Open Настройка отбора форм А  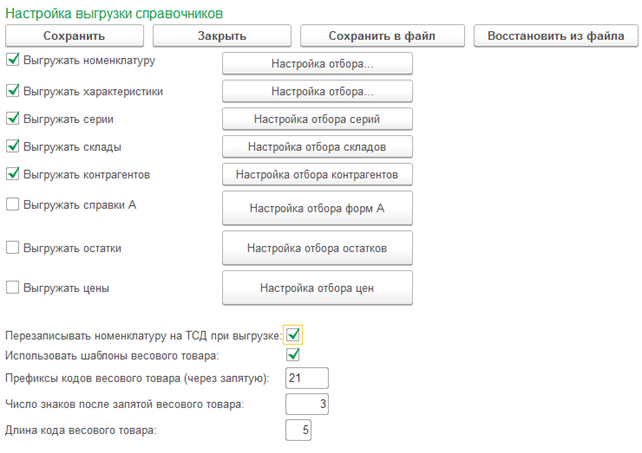pos(317,208)
